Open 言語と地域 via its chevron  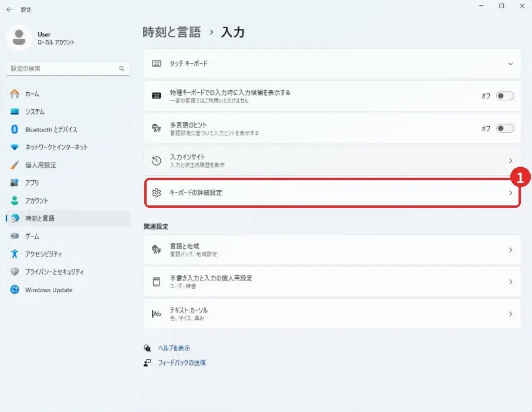(x=511, y=250)
